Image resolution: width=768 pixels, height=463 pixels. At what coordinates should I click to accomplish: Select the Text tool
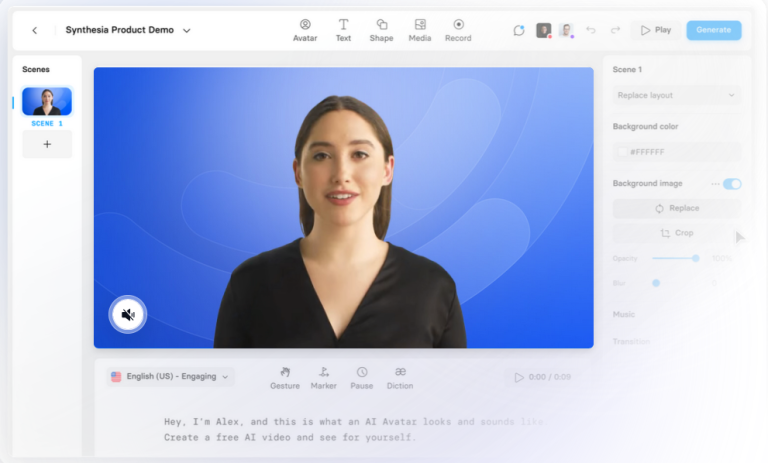(343, 30)
